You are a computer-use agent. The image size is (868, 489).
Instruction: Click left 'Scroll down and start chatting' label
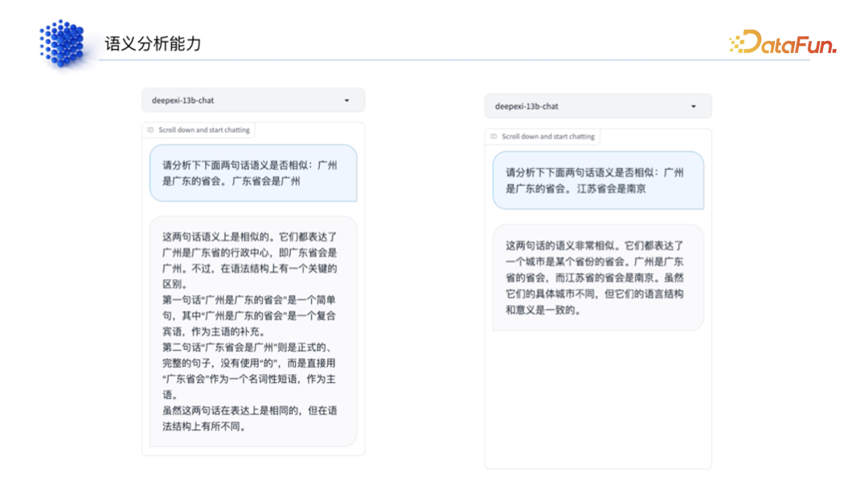203,130
